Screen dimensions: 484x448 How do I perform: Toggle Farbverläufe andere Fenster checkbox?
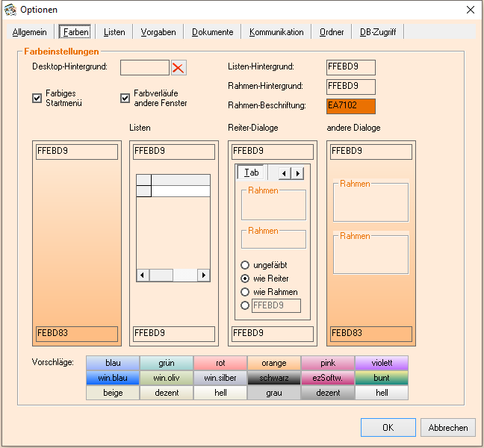coord(125,98)
